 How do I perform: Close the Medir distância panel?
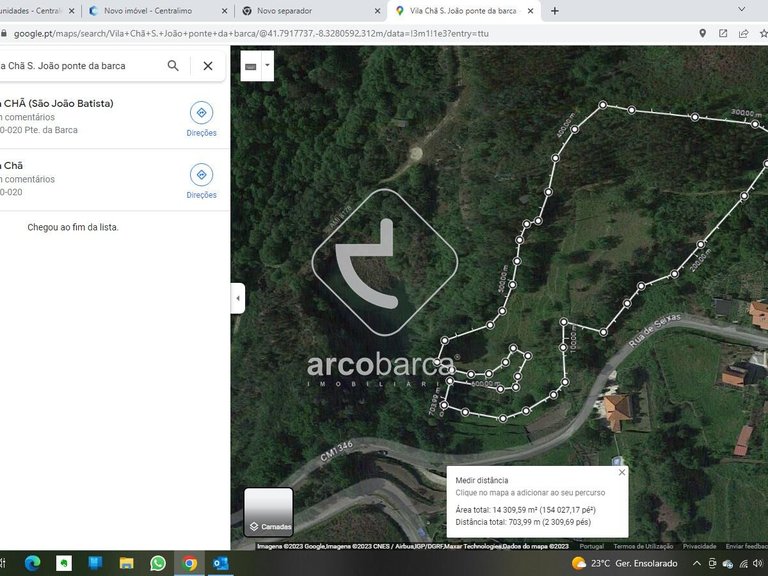(x=622, y=473)
